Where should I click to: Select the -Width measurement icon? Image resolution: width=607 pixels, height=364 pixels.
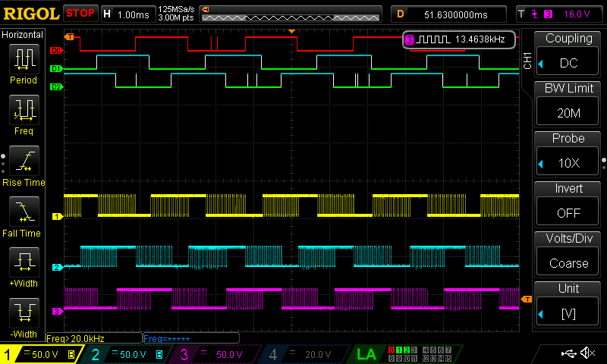[24, 312]
